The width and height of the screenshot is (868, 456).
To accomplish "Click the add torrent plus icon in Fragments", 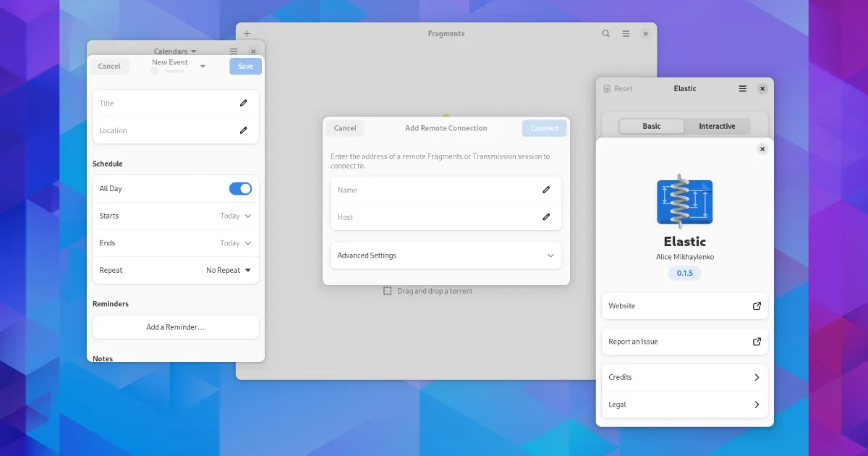I will click(247, 34).
